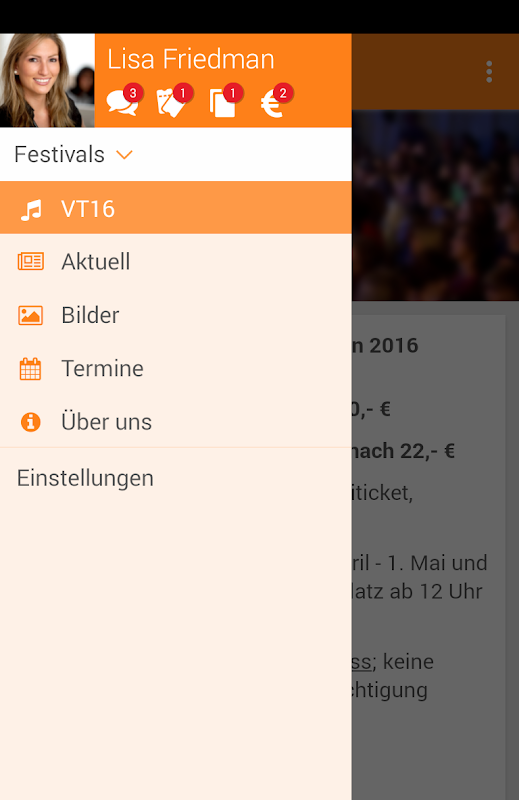Viewport: 519px width, 800px height.
Task: Open the euro payments icon
Action: (x=273, y=102)
